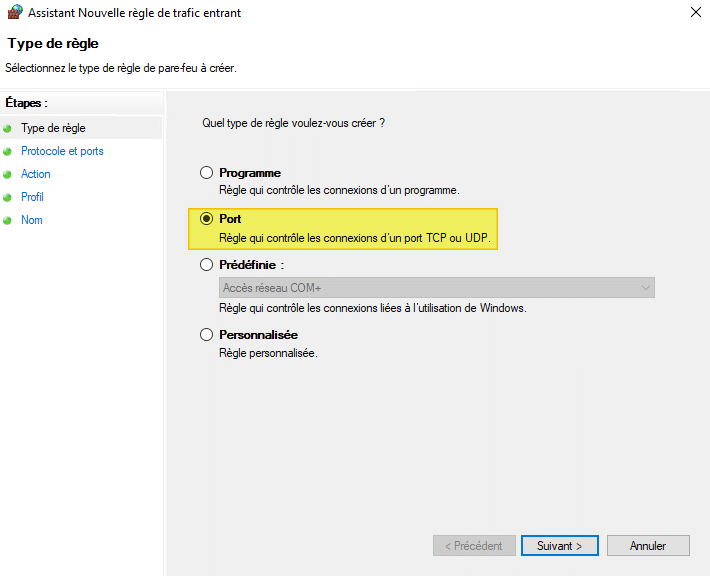Screen dimensions: 710x576
Task: Open the Accès réseau COM+ dropdown
Action: 437,288
